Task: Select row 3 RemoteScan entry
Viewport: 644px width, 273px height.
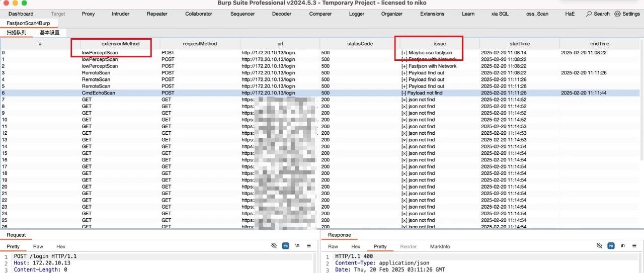Action: point(319,72)
